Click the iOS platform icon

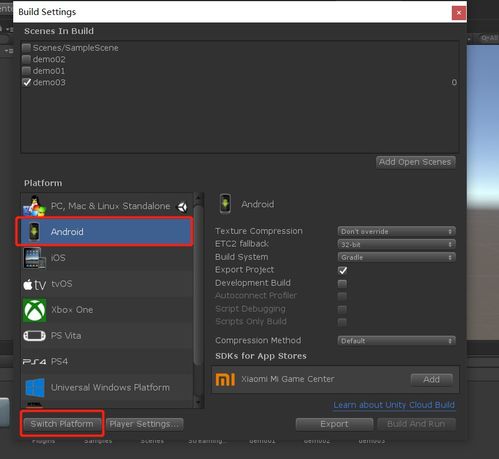[x=34, y=258]
